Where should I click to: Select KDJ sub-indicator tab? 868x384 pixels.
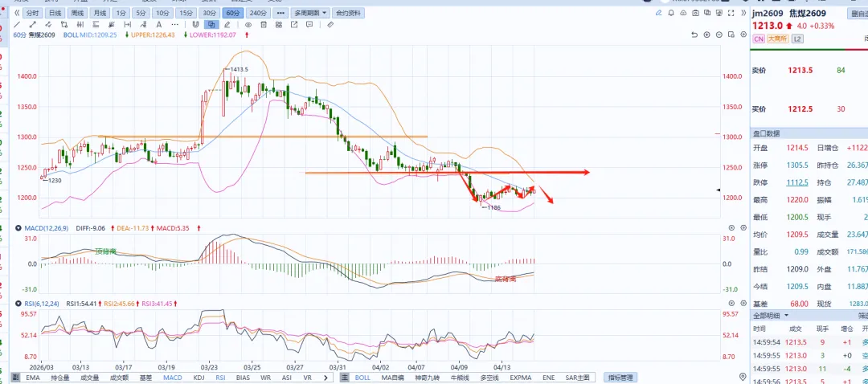(x=199, y=378)
